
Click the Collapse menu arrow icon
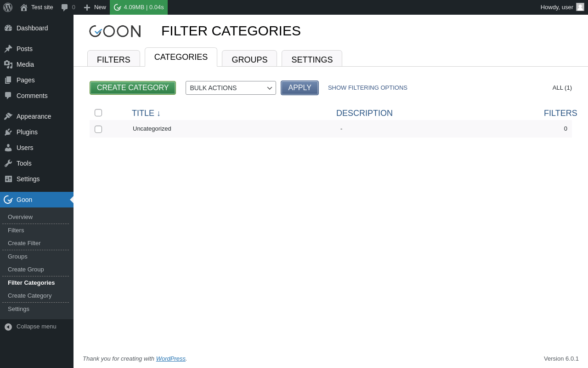click(x=8, y=327)
